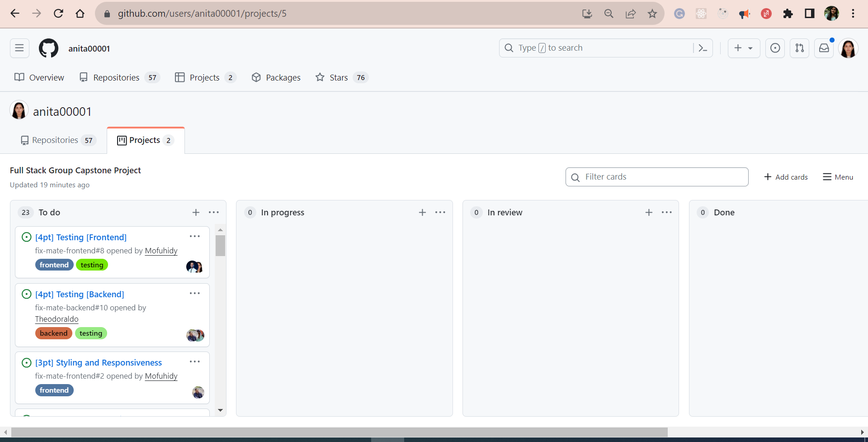This screenshot has height=442, width=868.
Task: Open the Packages tab
Action: pyautogui.click(x=276, y=77)
